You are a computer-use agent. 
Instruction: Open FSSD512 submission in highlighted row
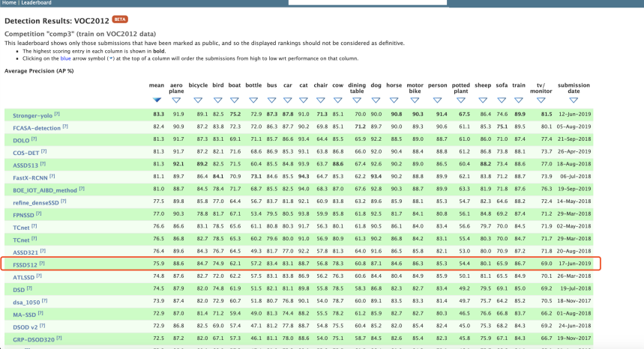[25, 264]
